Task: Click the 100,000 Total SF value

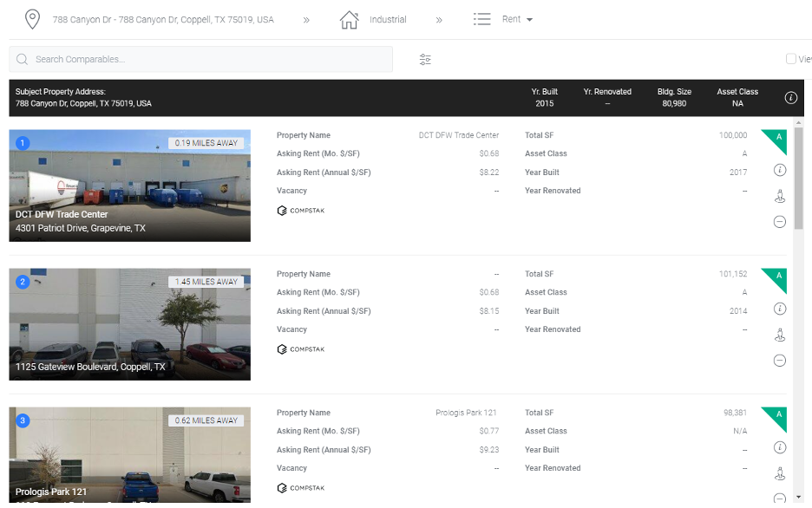Action: click(x=733, y=135)
